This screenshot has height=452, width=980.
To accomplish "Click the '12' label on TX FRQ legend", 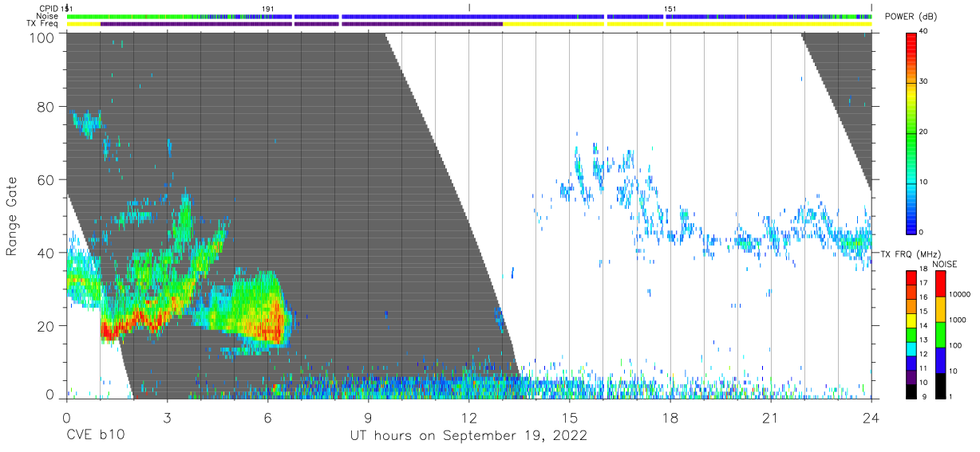I will pyautogui.click(x=923, y=354).
